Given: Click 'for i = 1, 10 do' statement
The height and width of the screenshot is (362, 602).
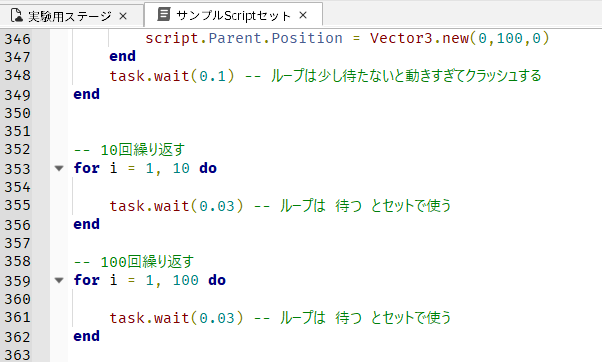Looking at the screenshot, I should pos(145,168).
